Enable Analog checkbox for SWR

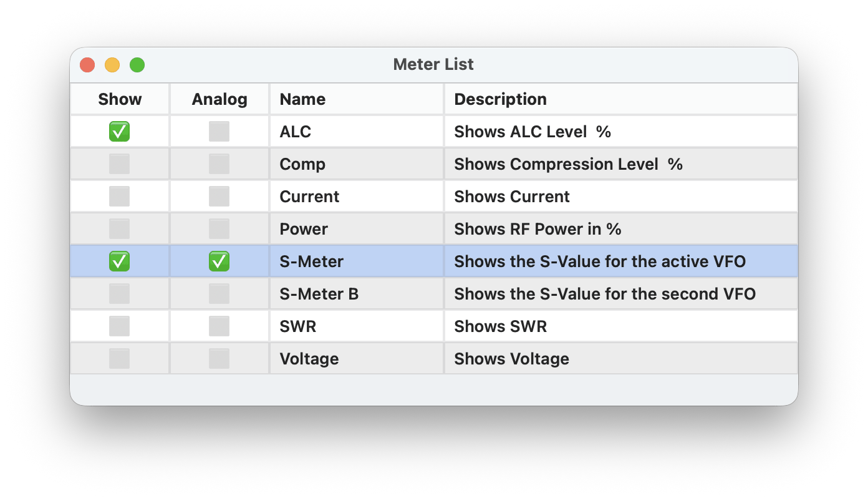219,326
